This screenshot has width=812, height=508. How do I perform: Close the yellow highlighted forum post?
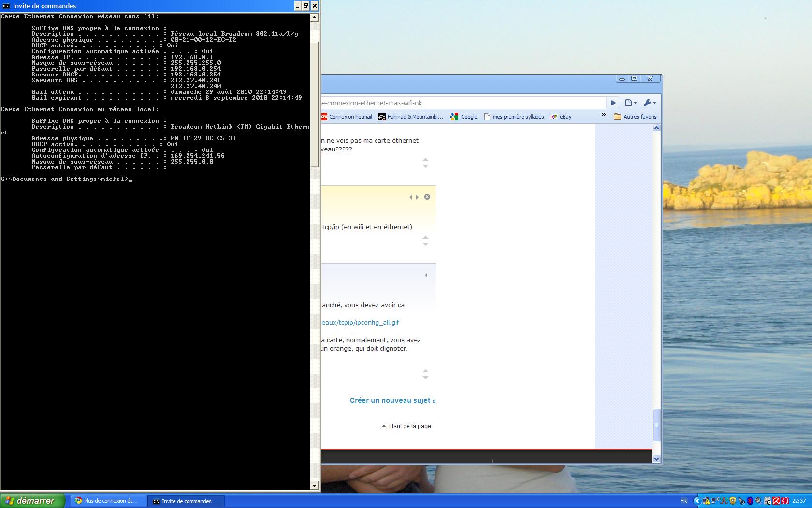(x=427, y=197)
